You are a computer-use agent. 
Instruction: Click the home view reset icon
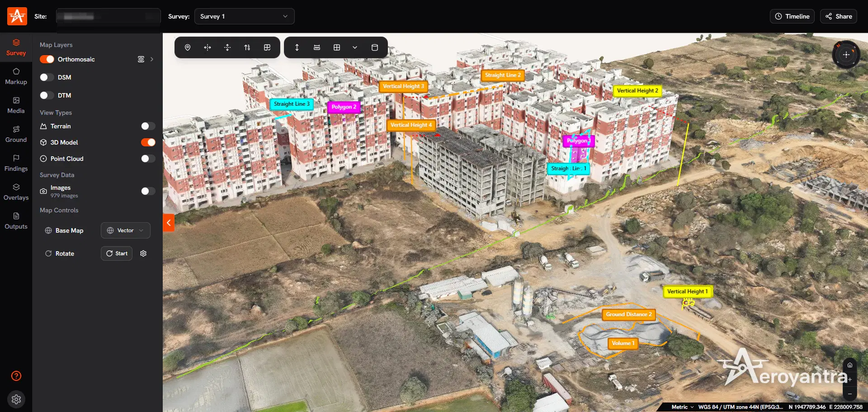pos(850,365)
